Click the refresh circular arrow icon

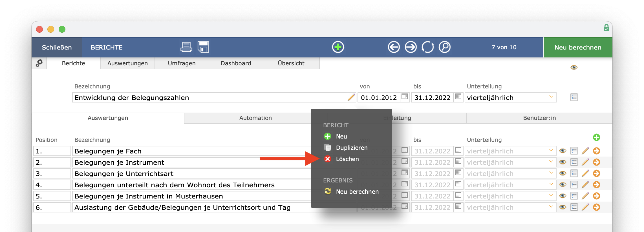[427, 47]
